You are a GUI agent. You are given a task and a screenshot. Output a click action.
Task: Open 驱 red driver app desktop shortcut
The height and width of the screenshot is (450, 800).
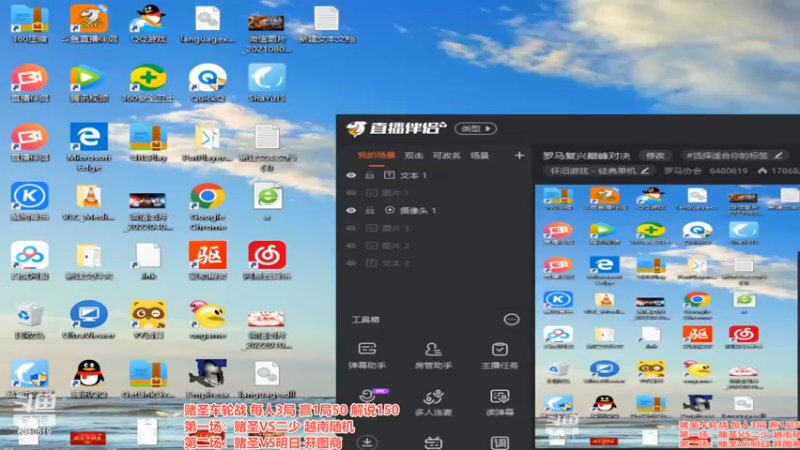point(208,261)
